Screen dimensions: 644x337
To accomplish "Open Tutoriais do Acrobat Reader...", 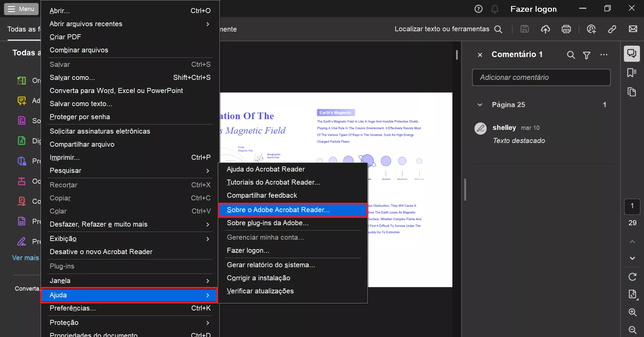I will pyautogui.click(x=293, y=182).
